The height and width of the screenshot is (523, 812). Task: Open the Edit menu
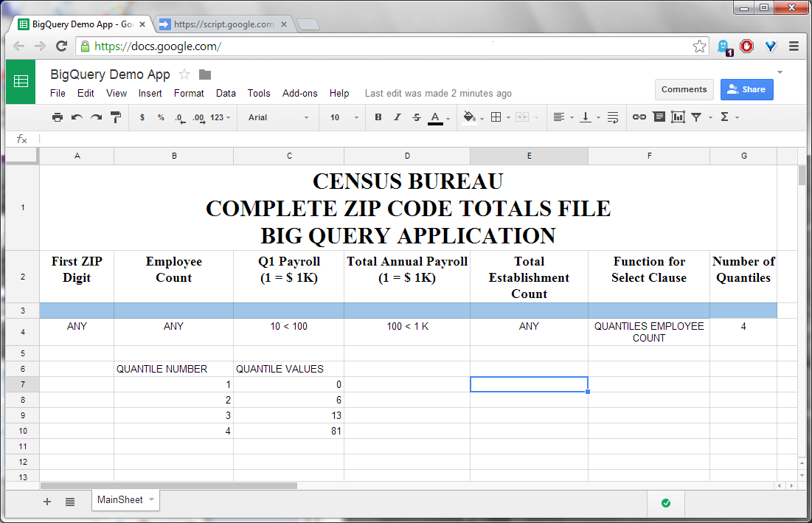pos(86,93)
